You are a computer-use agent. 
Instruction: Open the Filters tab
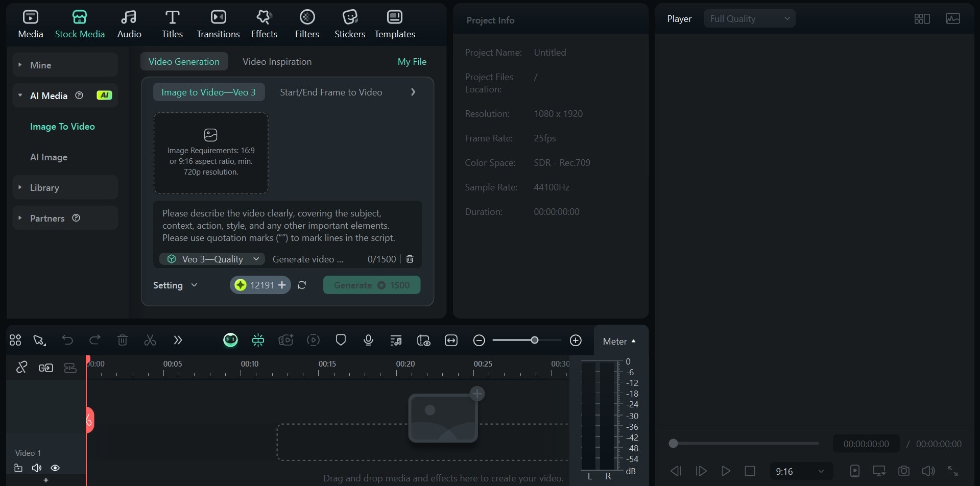(307, 24)
